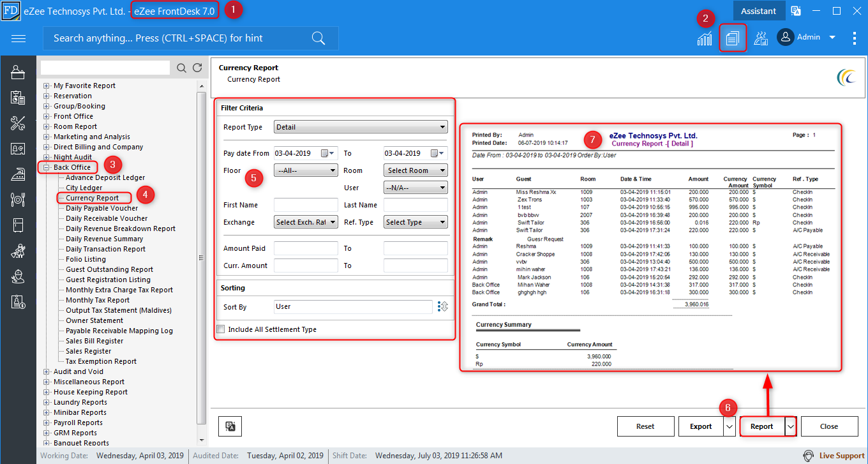Click the eZee FD application logo
The height and width of the screenshot is (464, 868).
[10, 10]
